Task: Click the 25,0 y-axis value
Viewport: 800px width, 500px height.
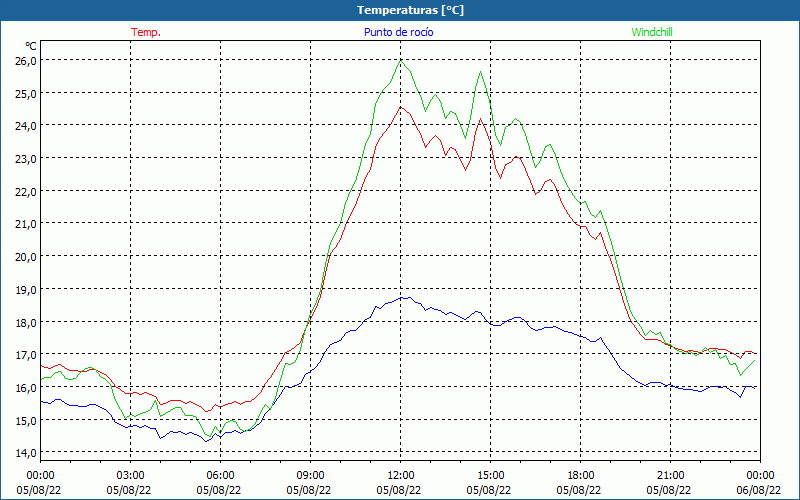Action: point(26,93)
